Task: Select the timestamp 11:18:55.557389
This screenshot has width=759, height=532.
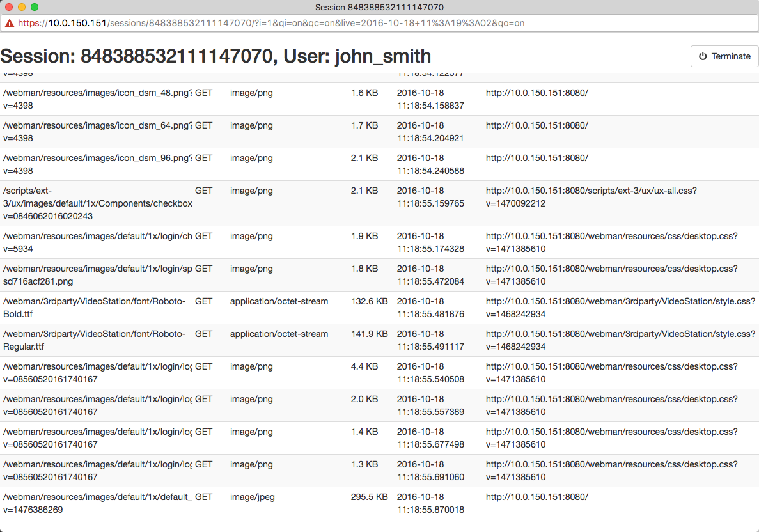Action: pos(431,412)
